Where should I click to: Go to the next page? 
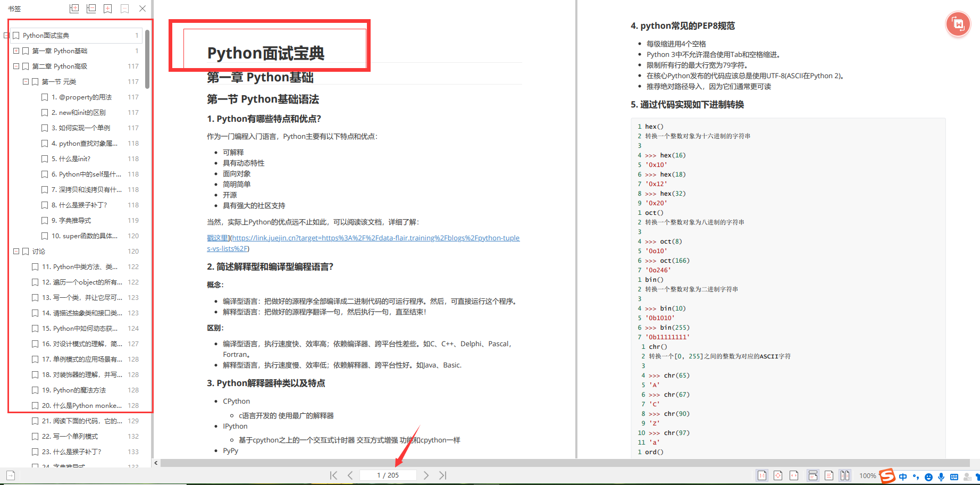[426, 474]
